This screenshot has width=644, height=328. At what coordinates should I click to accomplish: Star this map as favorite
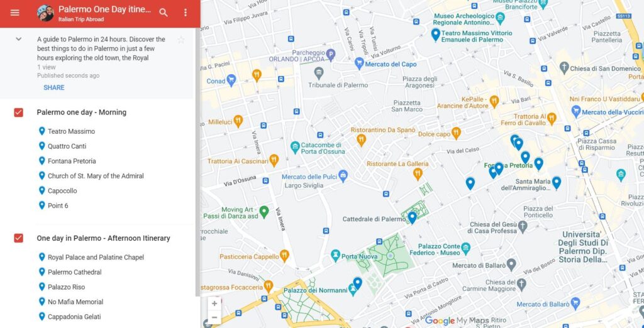tap(180, 40)
